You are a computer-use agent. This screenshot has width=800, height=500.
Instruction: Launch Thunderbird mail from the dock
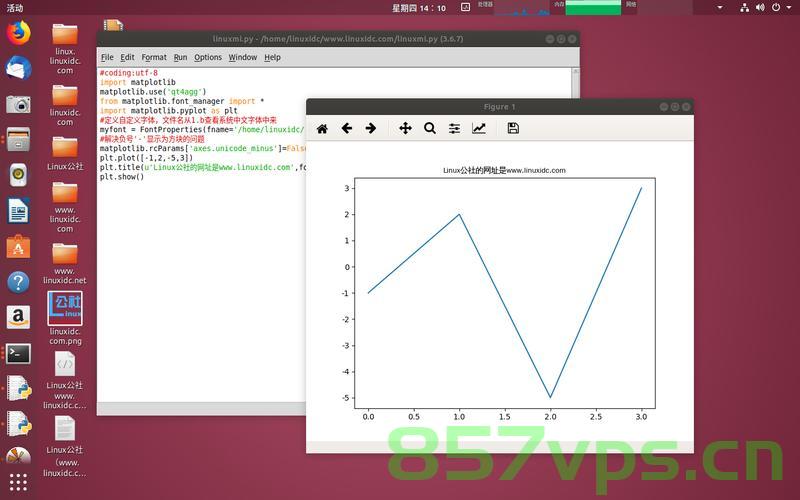tap(18, 68)
